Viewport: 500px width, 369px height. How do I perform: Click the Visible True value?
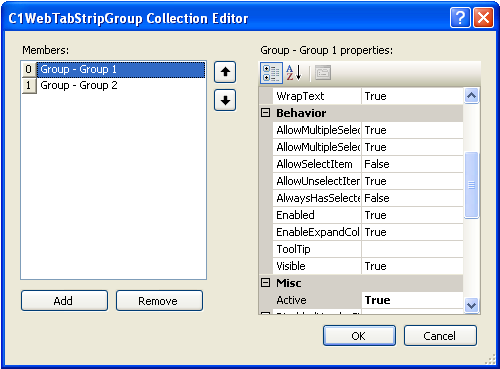point(412,266)
